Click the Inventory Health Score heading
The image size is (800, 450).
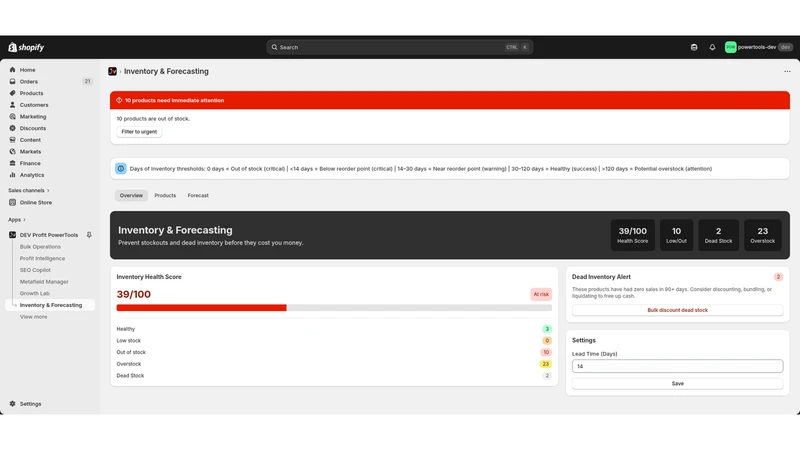(x=149, y=277)
